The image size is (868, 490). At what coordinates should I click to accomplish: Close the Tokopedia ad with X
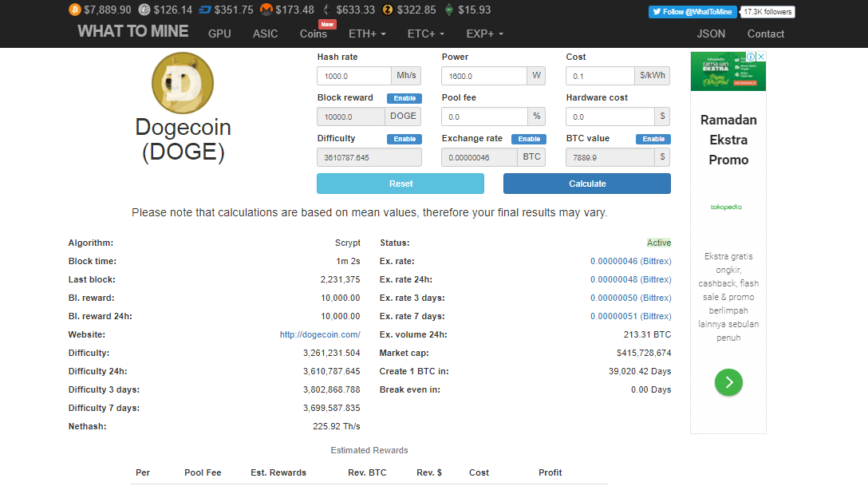pyautogui.click(x=761, y=57)
